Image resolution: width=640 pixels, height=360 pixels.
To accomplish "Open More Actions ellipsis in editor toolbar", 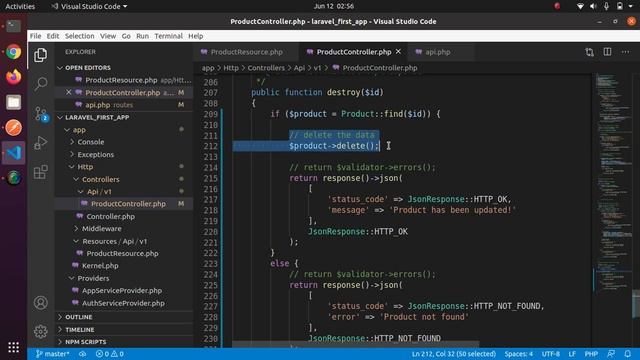I will [x=625, y=52].
